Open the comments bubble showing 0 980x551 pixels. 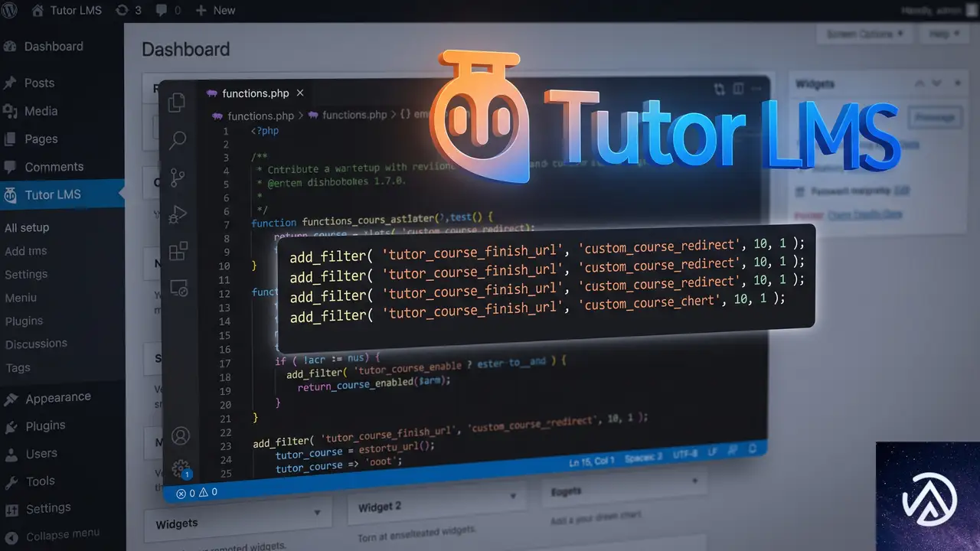coord(168,11)
